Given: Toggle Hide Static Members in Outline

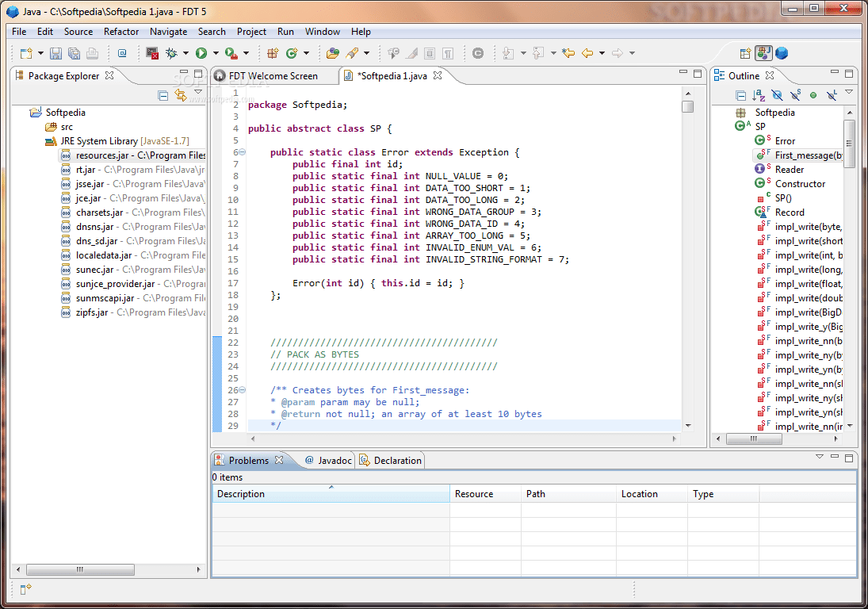Looking at the screenshot, I should point(795,95).
